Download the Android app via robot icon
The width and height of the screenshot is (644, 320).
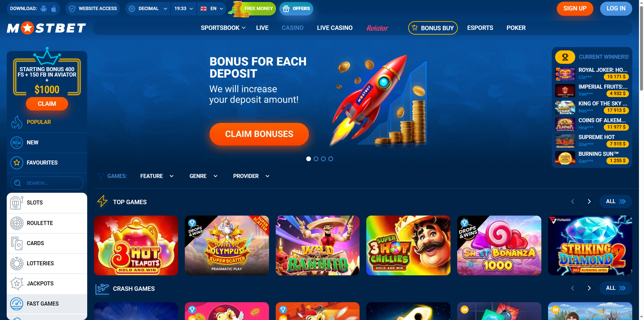point(44,9)
